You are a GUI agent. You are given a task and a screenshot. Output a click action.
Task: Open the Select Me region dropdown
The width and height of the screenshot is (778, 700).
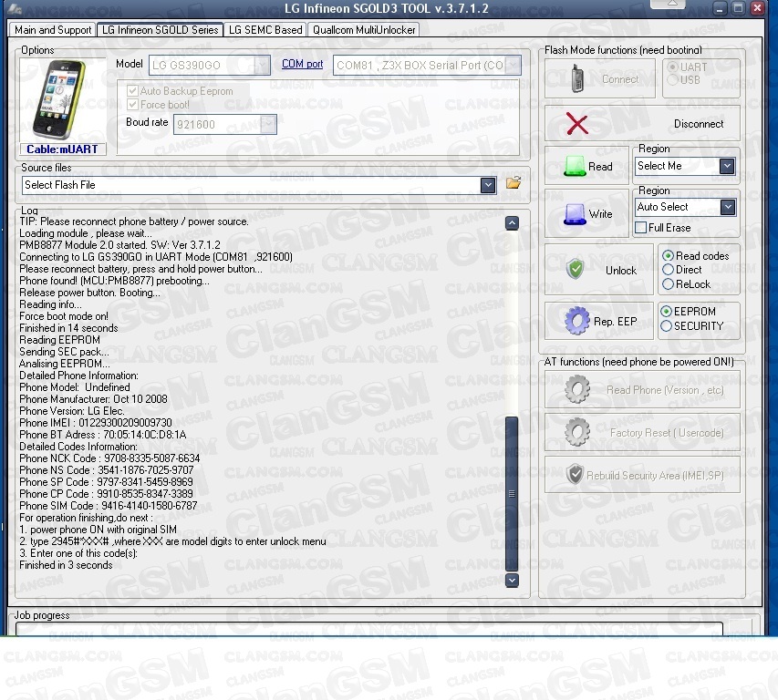coord(727,166)
